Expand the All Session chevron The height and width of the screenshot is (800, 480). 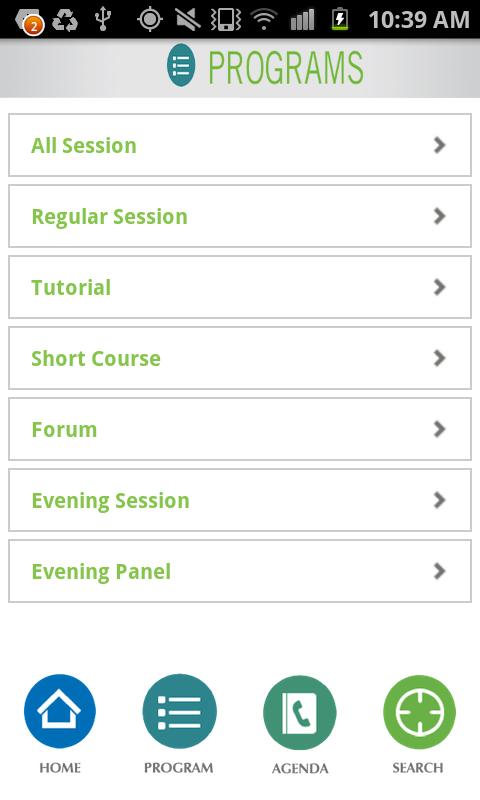(x=439, y=145)
